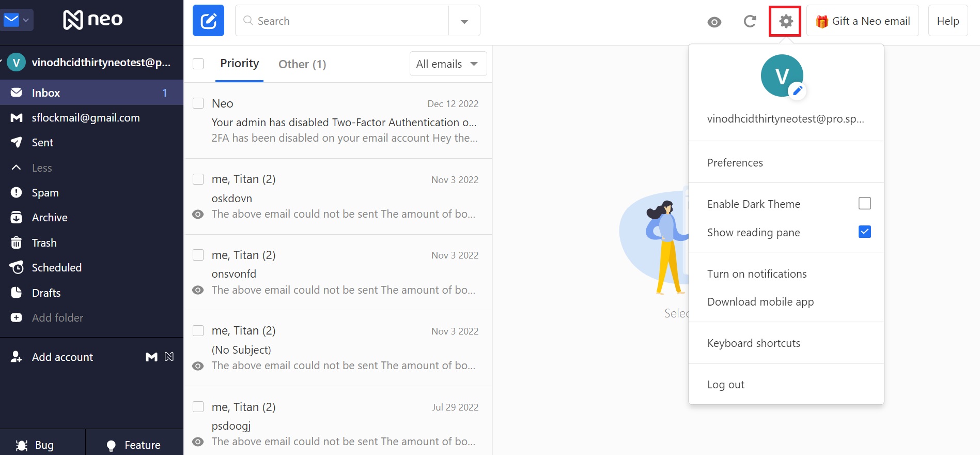Check the Neo email dated Dec 12 2022

[198, 103]
